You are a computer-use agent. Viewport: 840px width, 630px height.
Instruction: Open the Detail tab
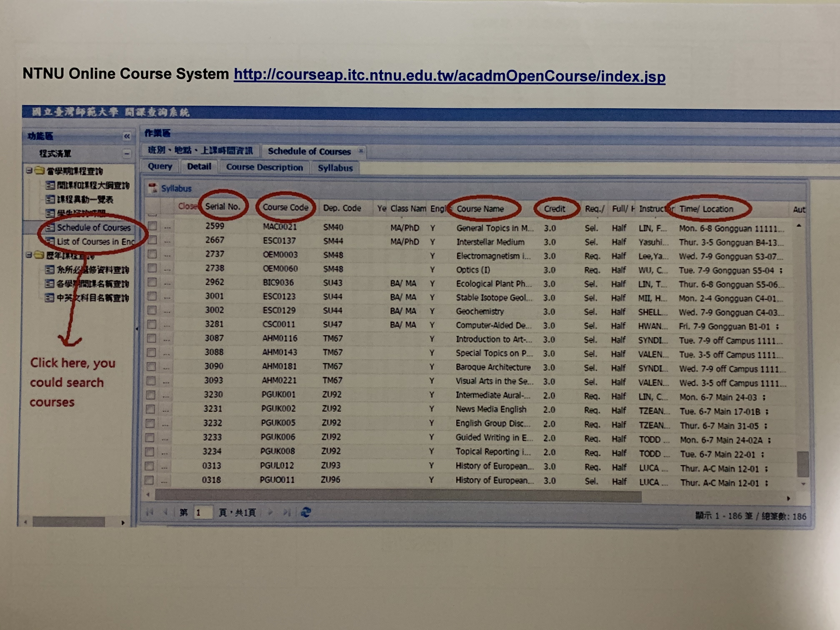point(199,167)
